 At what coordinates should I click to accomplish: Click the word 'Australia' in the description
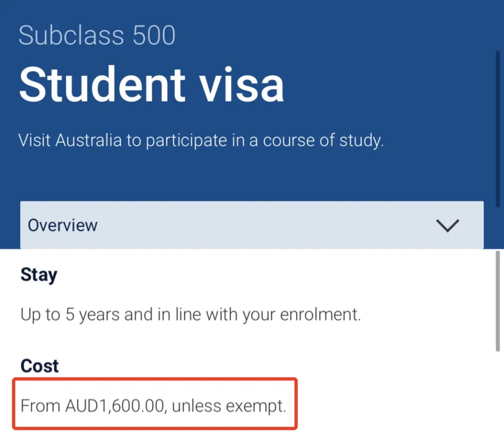89,140
